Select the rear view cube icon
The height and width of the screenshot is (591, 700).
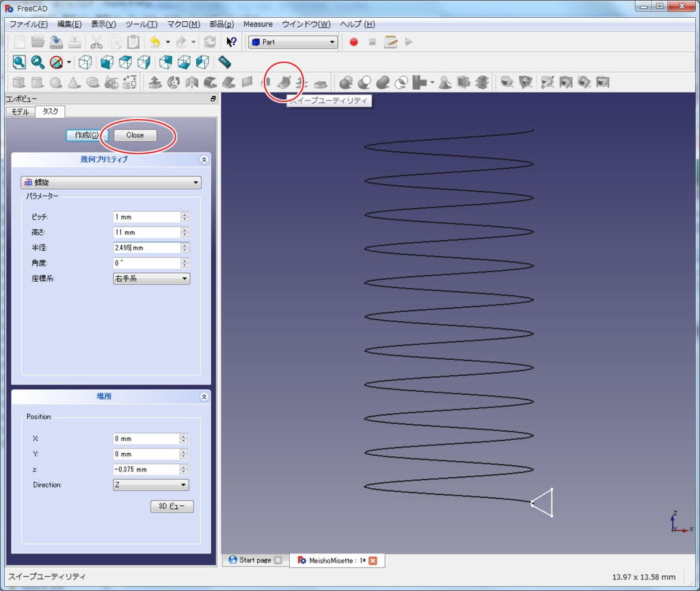point(165,62)
